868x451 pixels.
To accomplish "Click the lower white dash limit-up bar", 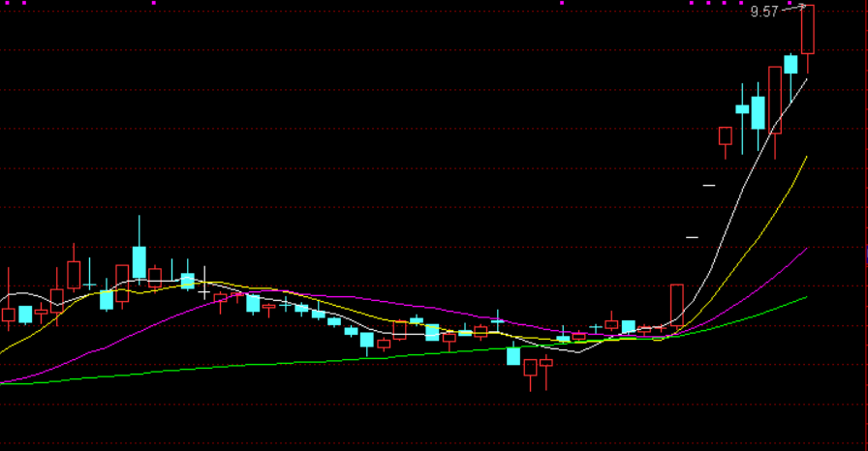I will click(692, 238).
